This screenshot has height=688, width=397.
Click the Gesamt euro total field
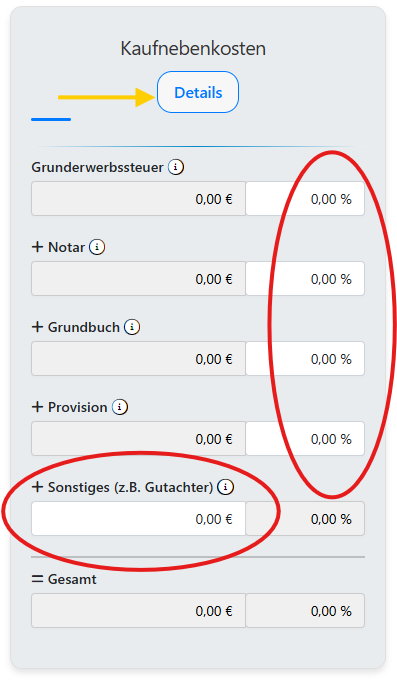tap(138, 610)
